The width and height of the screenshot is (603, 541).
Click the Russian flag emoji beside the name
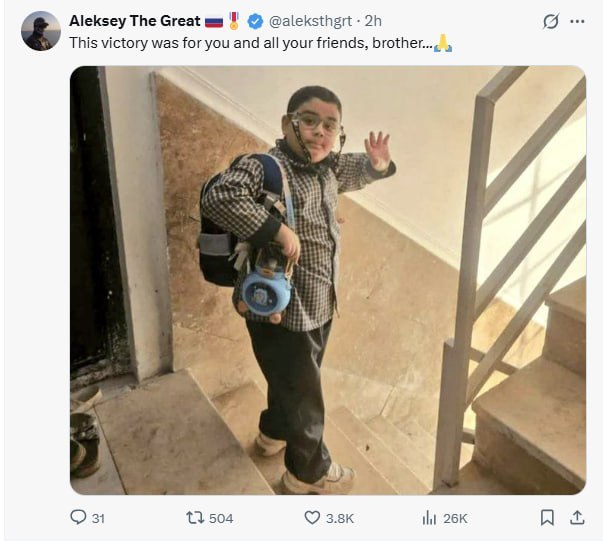[x=214, y=21]
